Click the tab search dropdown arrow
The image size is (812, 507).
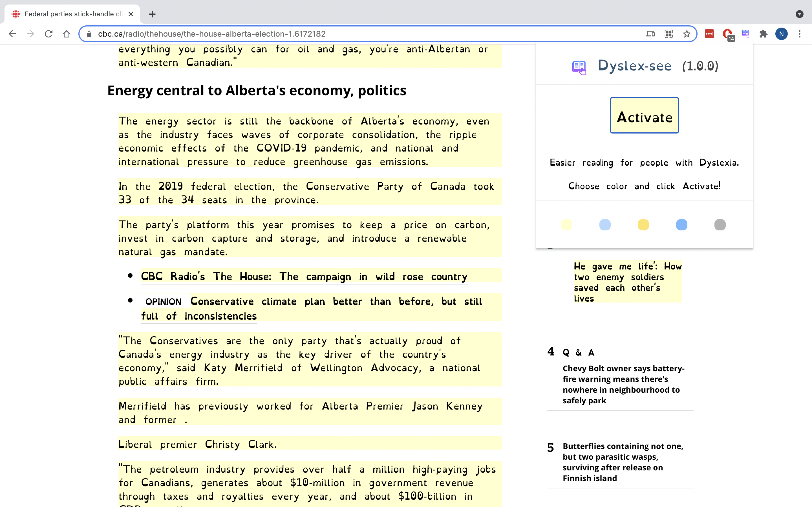pyautogui.click(x=799, y=14)
